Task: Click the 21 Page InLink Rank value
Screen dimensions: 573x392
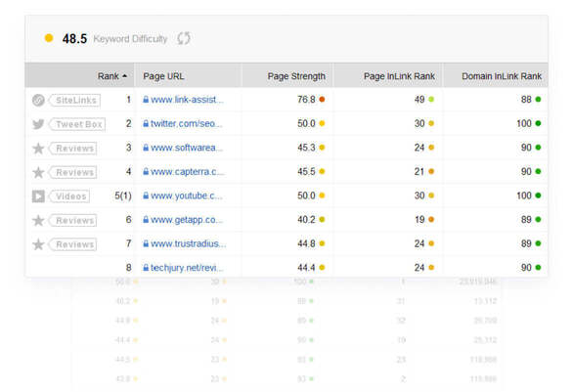Action: coord(419,172)
